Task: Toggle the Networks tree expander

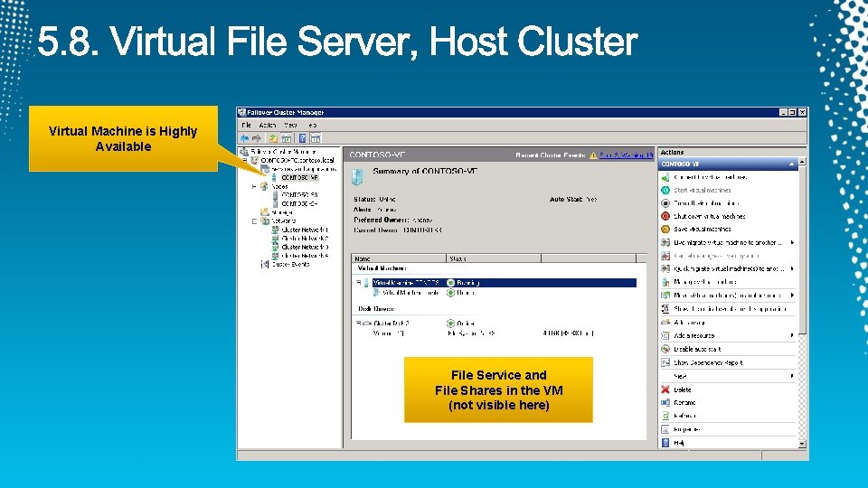Action: pos(255,221)
